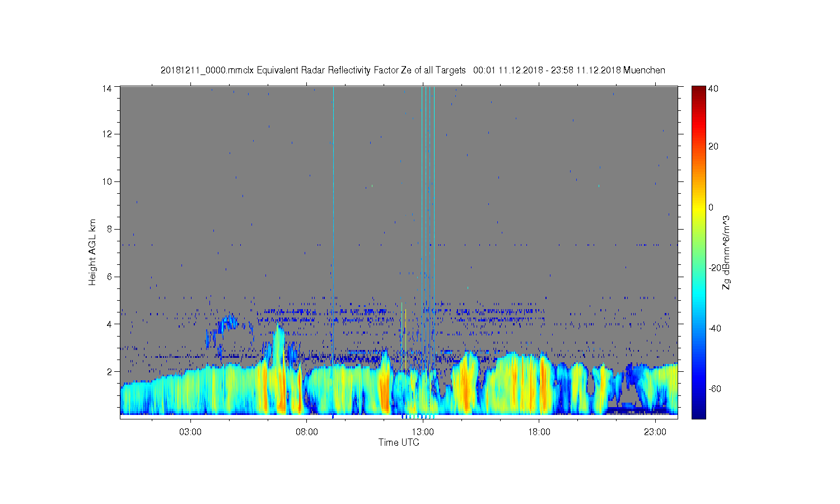Screen dimensions: 840x504
Task: Click the colorbar label '40'
Action: click(x=713, y=88)
